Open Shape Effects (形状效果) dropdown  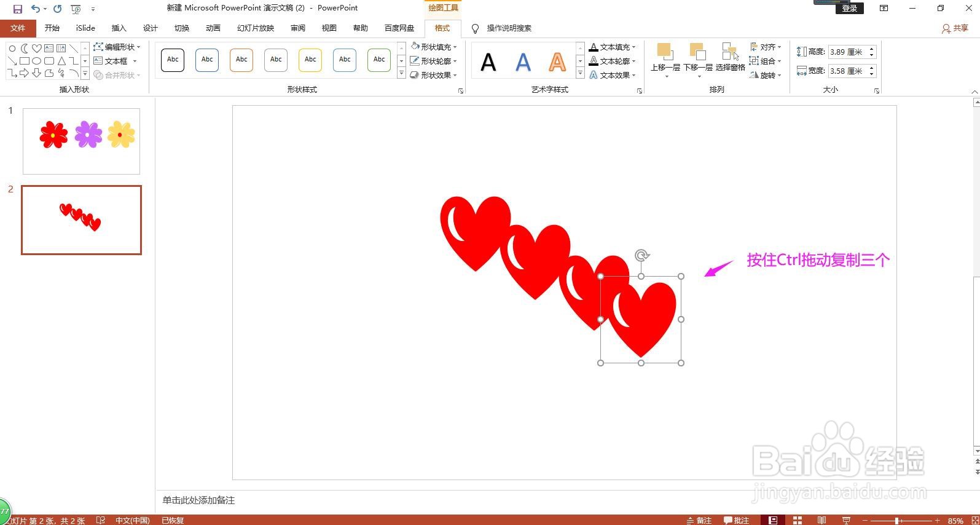point(434,75)
